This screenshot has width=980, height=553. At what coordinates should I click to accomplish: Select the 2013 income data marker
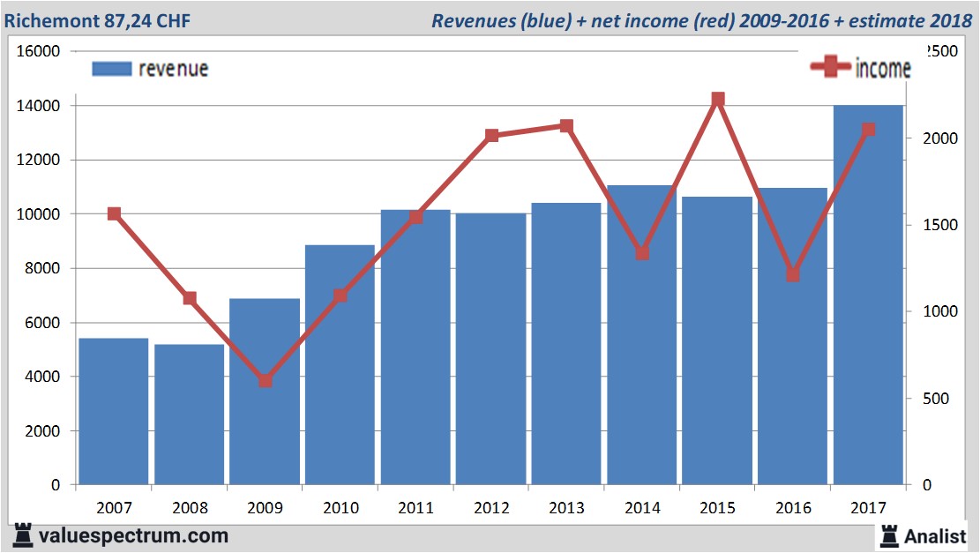[x=566, y=126]
